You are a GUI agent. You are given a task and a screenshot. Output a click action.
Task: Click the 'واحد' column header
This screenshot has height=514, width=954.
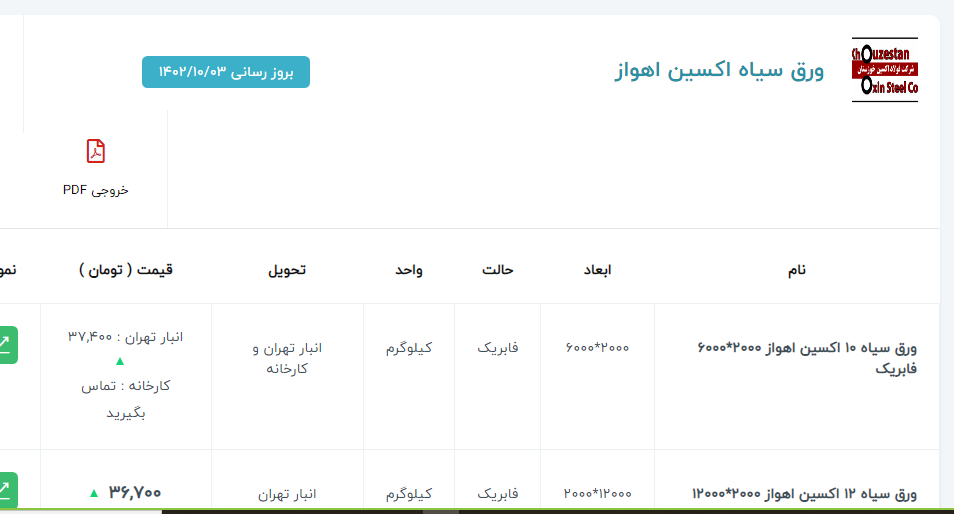[408, 270]
